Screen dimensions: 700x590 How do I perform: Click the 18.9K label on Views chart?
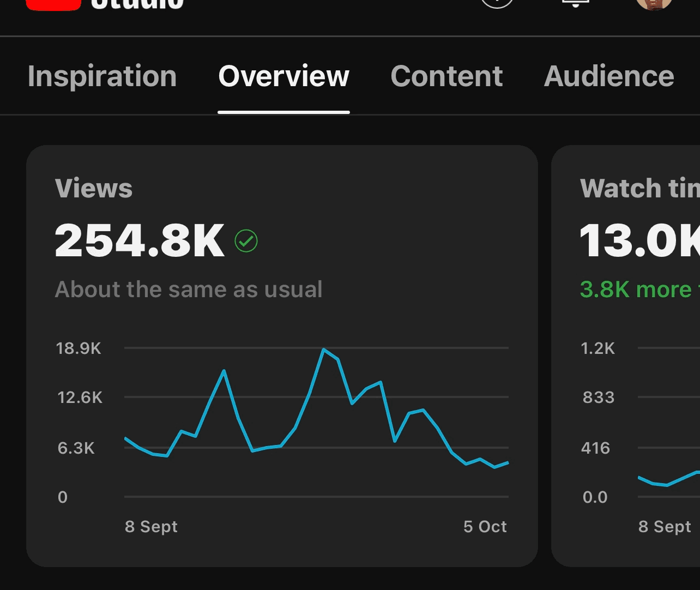tap(79, 348)
